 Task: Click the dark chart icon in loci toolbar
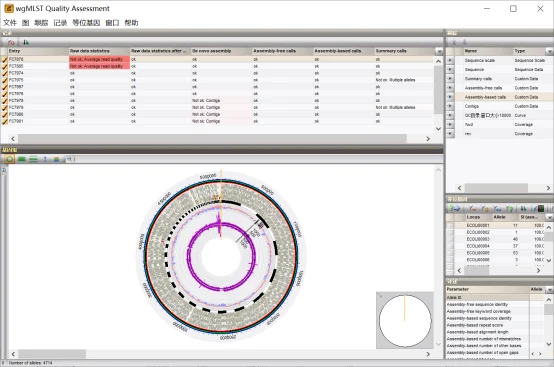coord(540,208)
